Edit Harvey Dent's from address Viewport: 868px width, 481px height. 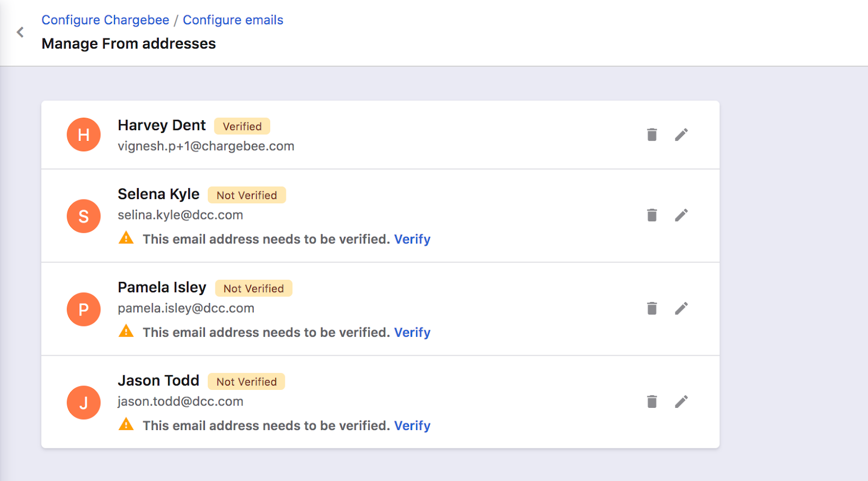pyautogui.click(x=681, y=134)
